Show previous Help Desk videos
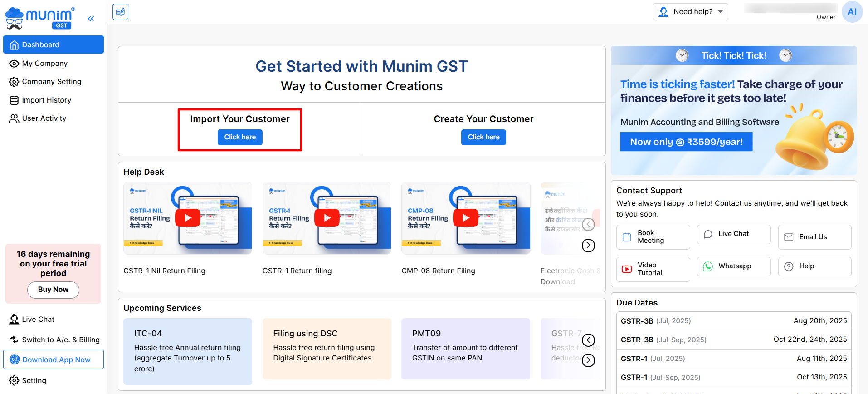The image size is (868, 394). point(588,224)
